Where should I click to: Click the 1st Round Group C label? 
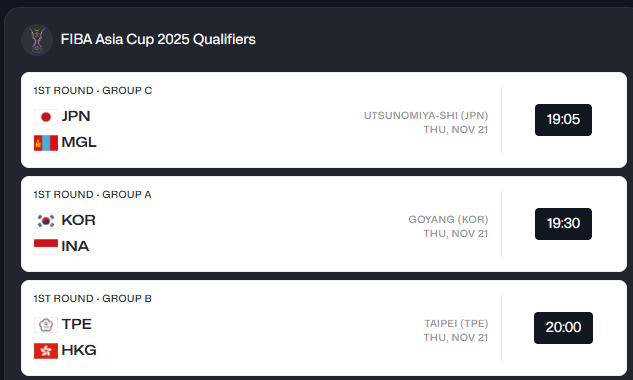click(x=93, y=90)
